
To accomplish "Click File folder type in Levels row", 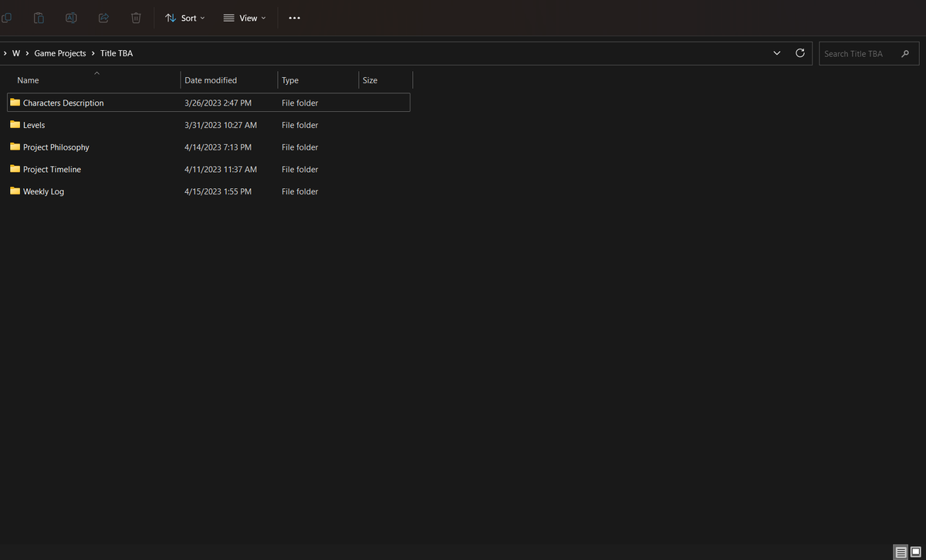I will point(299,125).
